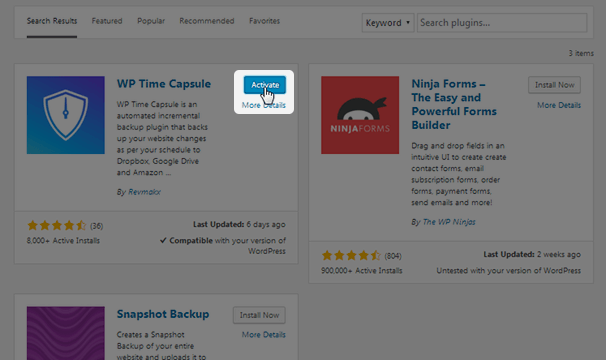Focus the Search plugins input field
Viewport: 606px width, 360px height.
tap(502, 23)
